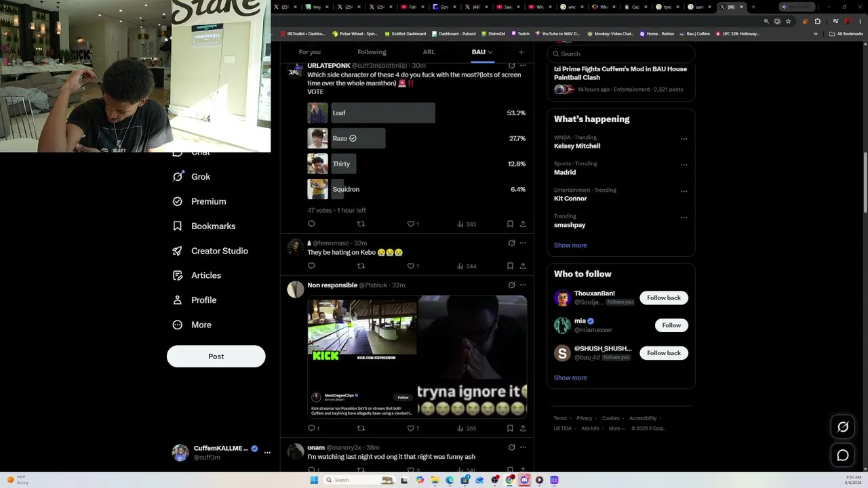Switch to the ARL tab
Screen dimensions: 868x488
(429, 52)
